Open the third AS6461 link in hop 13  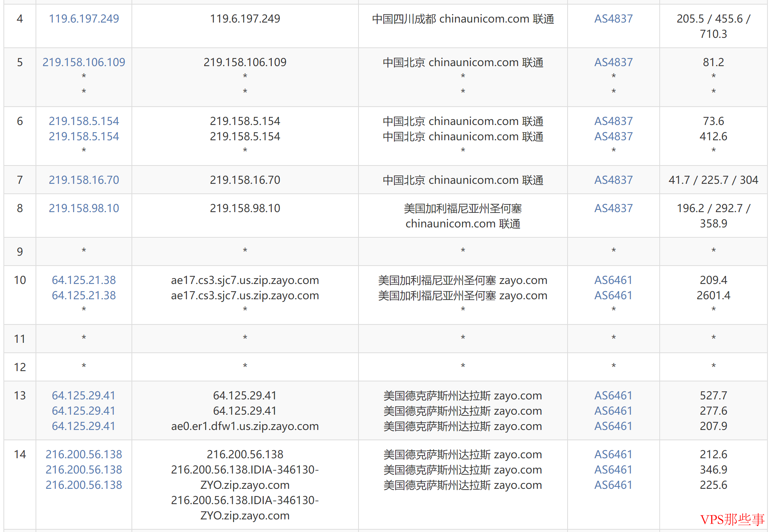pos(613,426)
